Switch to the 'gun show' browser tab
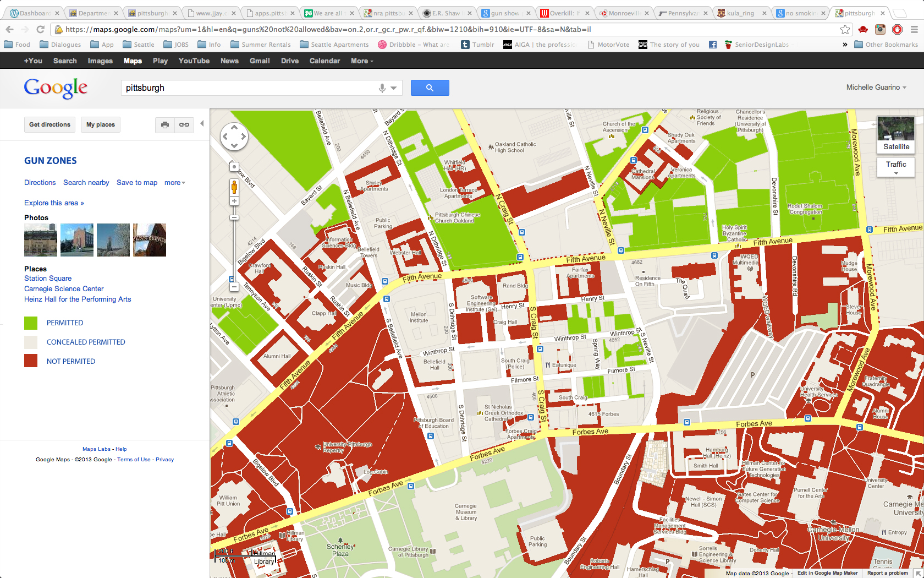 coord(503,13)
